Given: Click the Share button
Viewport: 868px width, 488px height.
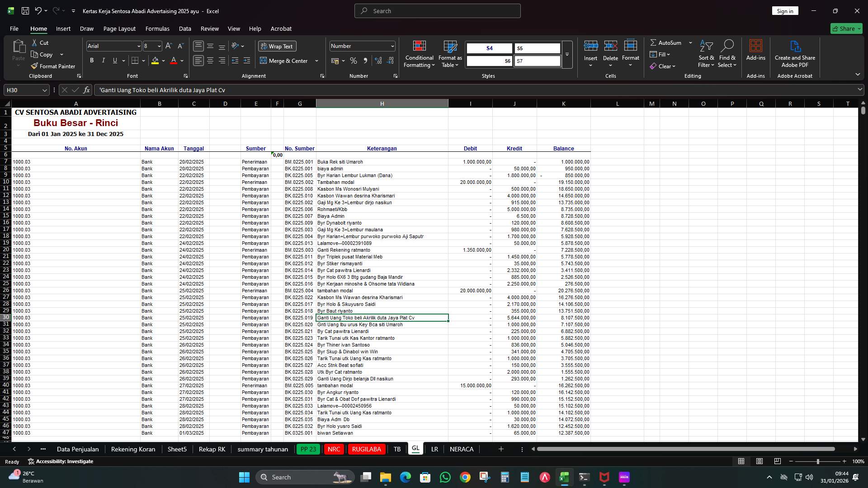Looking at the screenshot, I should (x=846, y=28).
